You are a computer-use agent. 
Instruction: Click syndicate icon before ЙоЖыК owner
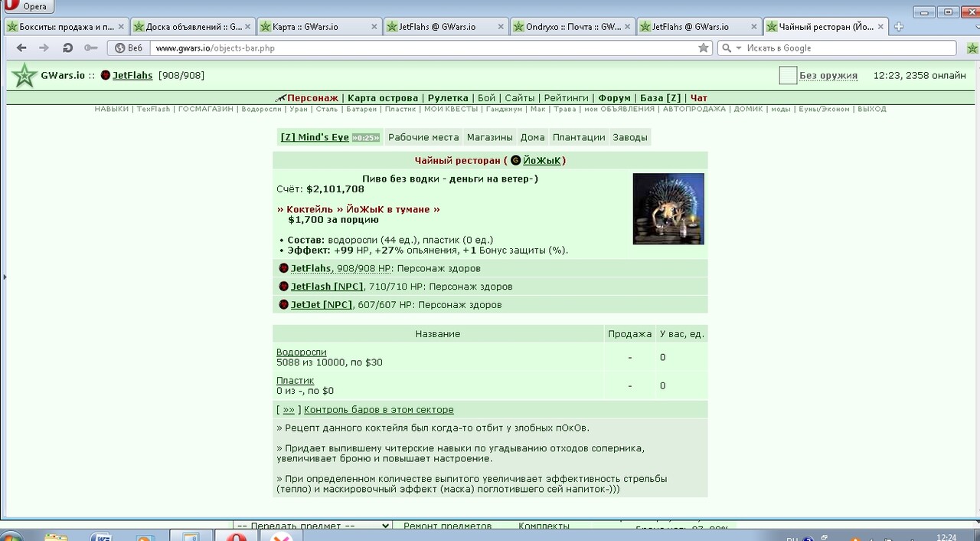(x=515, y=160)
